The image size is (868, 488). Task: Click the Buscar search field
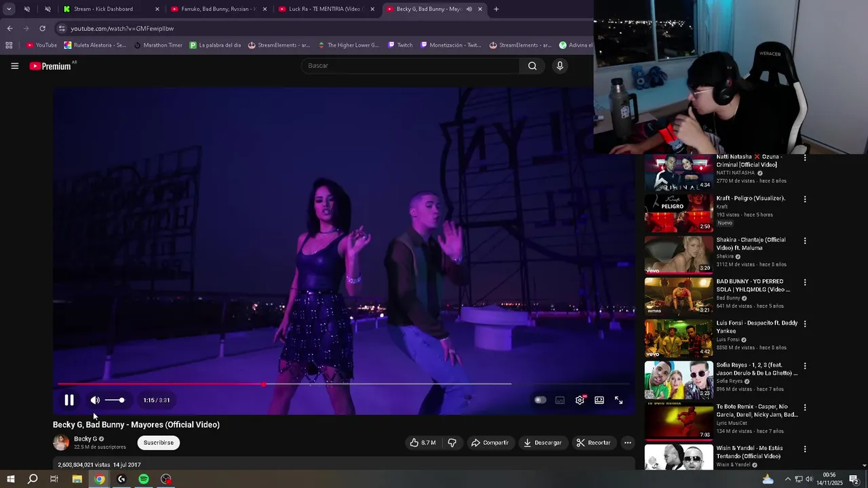coord(410,66)
